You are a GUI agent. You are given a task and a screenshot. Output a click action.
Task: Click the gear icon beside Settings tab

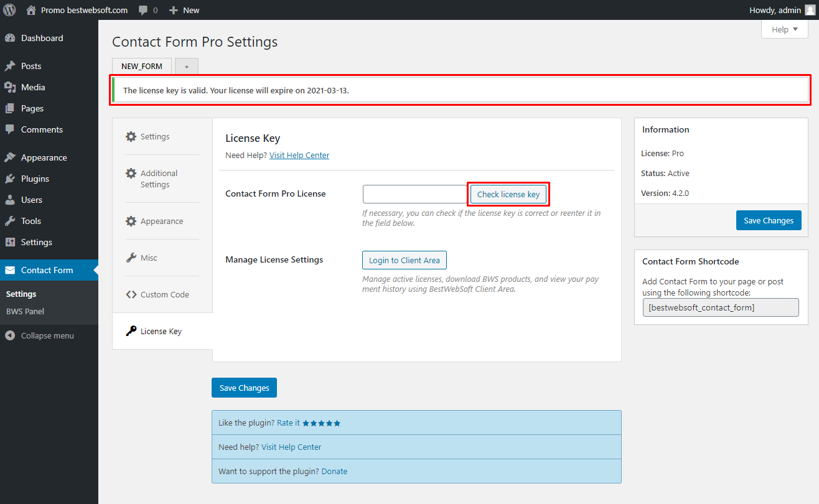[131, 136]
